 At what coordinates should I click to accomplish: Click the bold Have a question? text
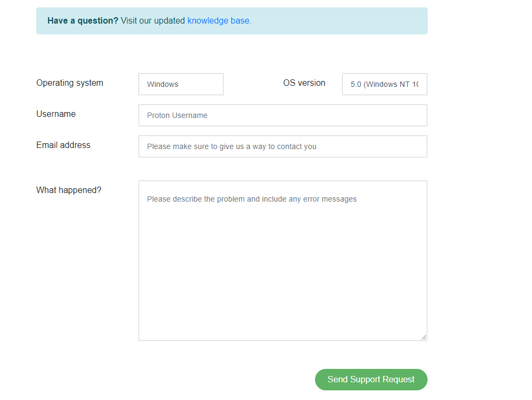coord(83,21)
